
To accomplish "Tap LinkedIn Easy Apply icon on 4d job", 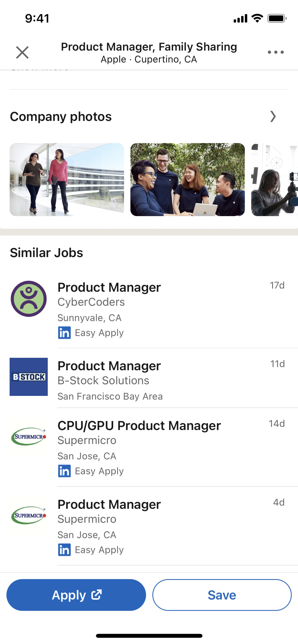I will pos(64,550).
